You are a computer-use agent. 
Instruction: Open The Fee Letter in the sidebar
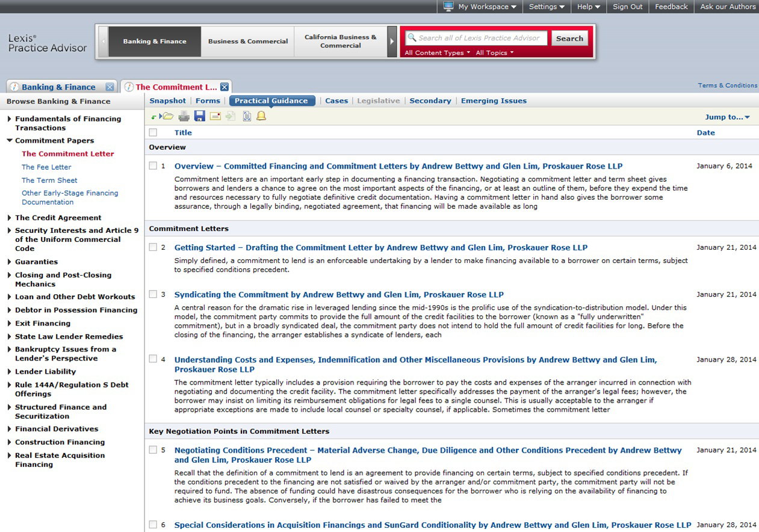point(46,167)
